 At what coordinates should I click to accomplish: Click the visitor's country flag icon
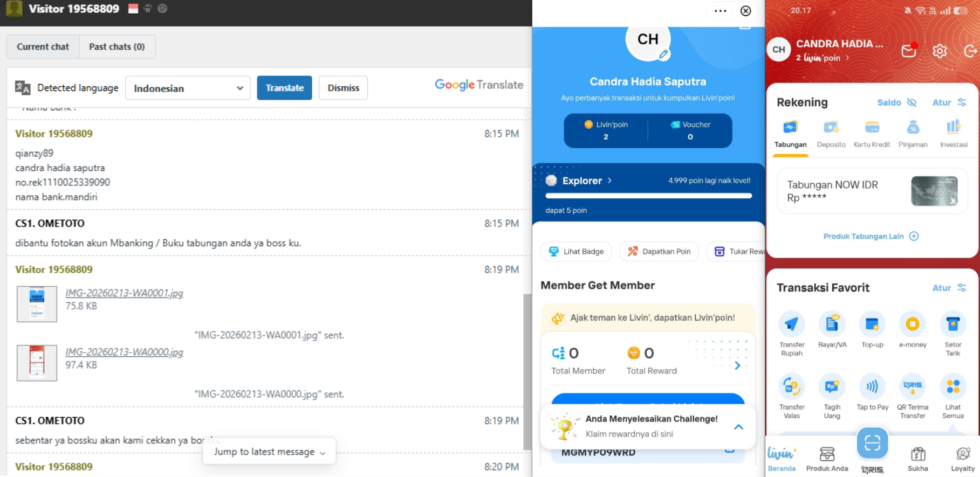[x=133, y=9]
